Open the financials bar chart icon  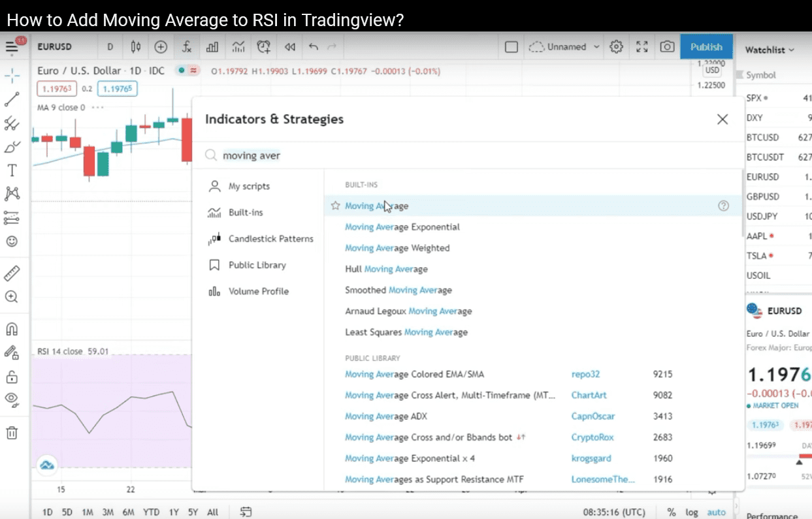[x=212, y=47]
